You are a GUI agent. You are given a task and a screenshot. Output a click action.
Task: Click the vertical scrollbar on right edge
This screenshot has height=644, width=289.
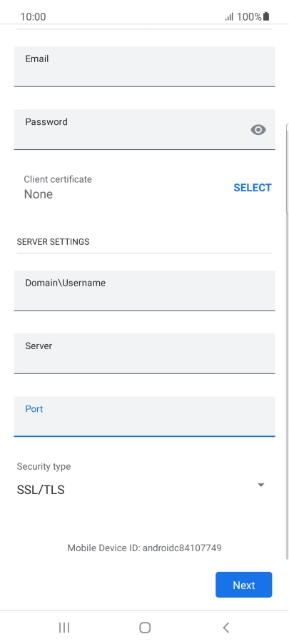[x=287, y=168]
